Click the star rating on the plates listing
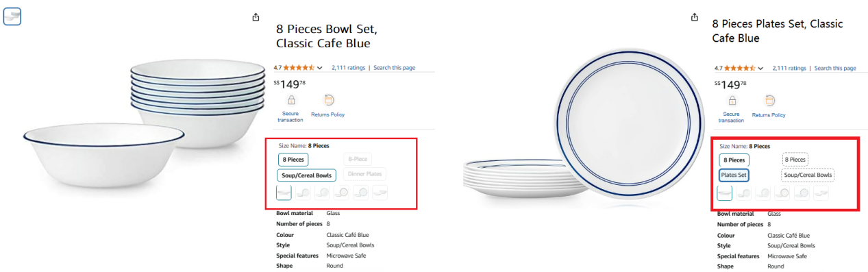Viewport: 868px width, 272px height. [740, 68]
